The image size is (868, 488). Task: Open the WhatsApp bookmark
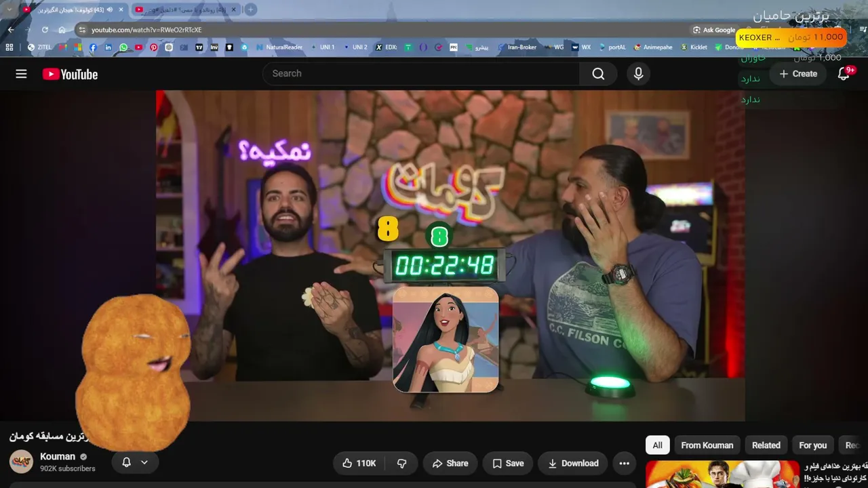pyautogui.click(x=123, y=47)
